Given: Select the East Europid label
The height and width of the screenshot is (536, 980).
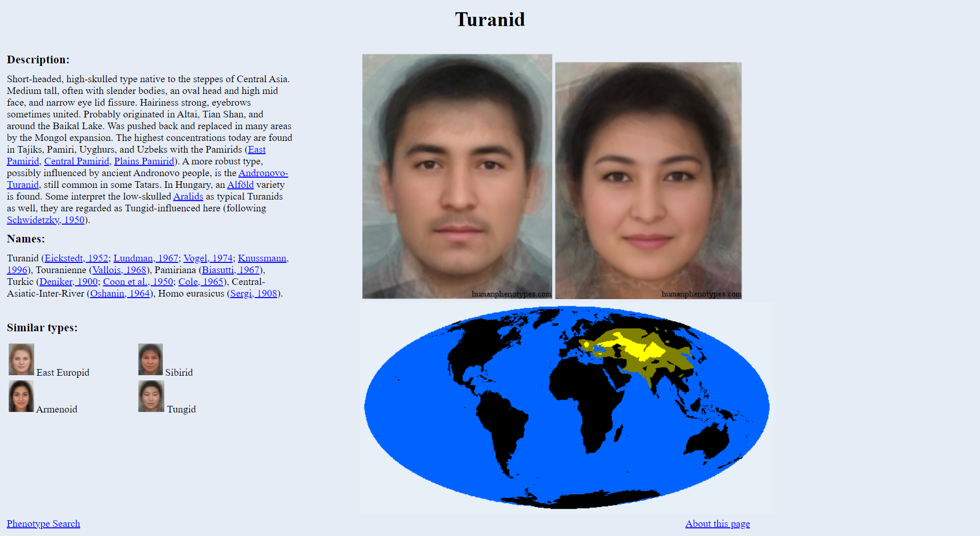Looking at the screenshot, I should click(x=63, y=373).
